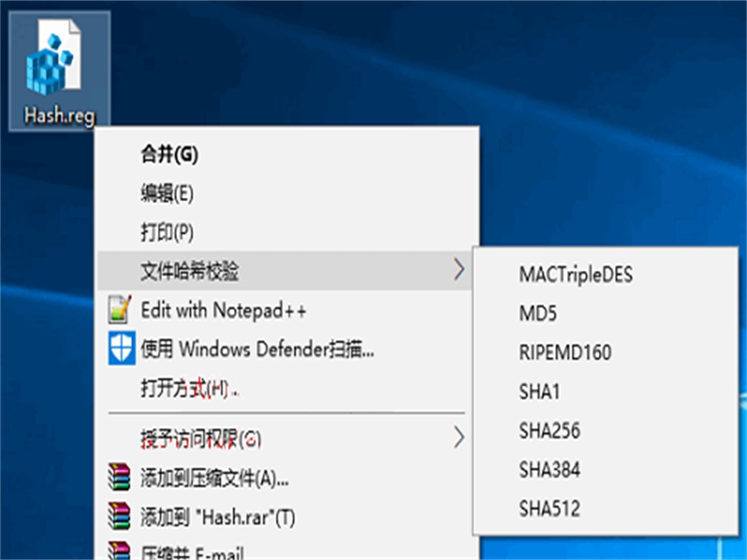Choose MACTripleDES from hash submenu
This screenshot has width=747, height=560.
tap(576, 274)
